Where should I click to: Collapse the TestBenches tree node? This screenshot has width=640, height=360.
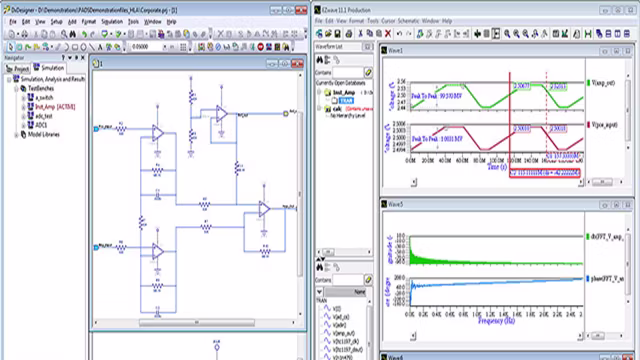(16, 89)
